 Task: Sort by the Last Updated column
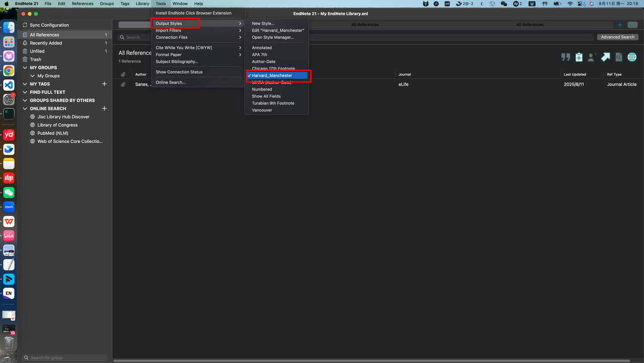click(x=575, y=74)
